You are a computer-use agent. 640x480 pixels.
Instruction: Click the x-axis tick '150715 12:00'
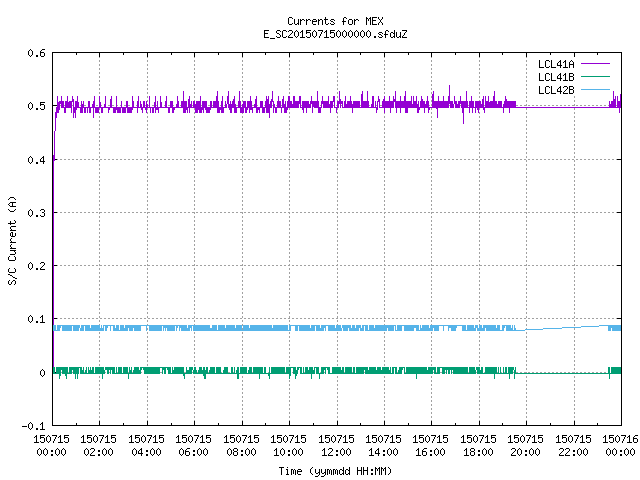click(336, 446)
